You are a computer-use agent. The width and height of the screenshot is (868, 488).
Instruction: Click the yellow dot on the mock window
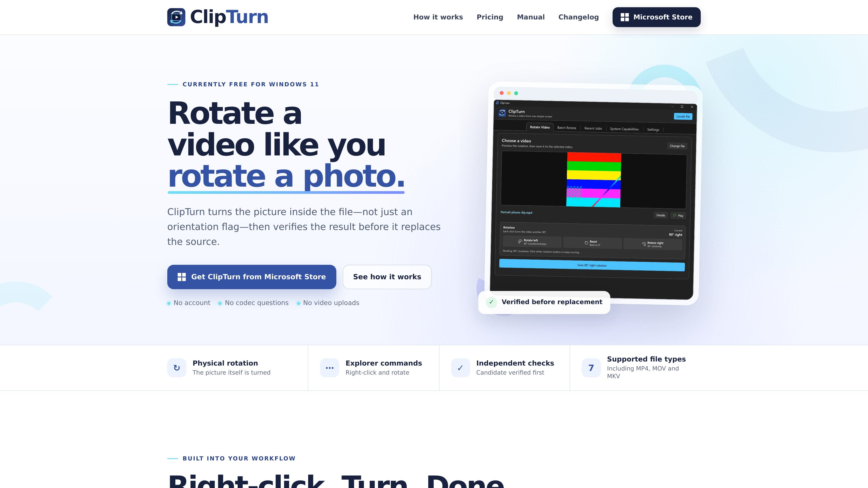(509, 93)
